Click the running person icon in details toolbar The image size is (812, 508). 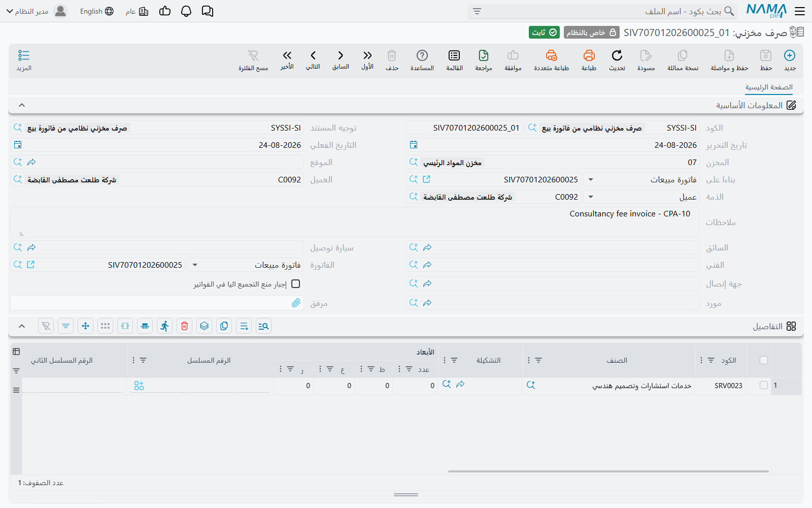(x=165, y=326)
